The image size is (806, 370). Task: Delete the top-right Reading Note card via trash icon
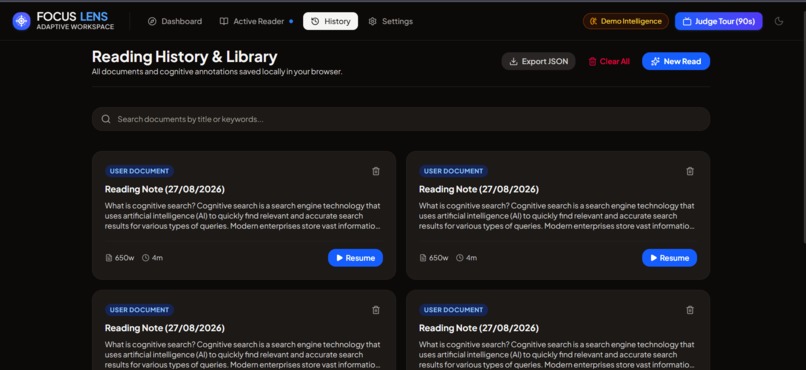[x=690, y=171]
